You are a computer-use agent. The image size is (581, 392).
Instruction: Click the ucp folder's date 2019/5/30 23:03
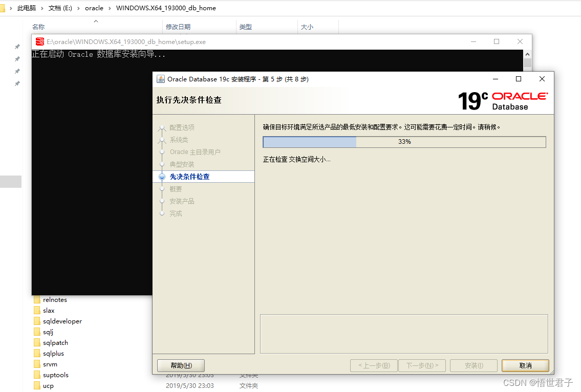click(x=190, y=386)
